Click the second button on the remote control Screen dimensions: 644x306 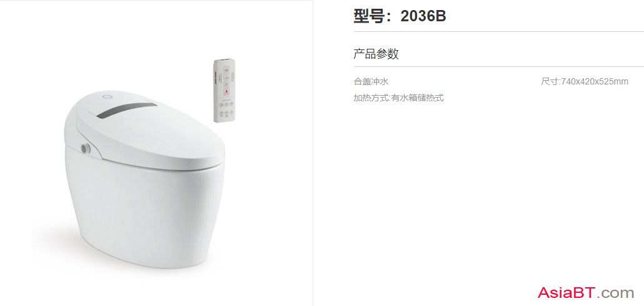click(226, 77)
